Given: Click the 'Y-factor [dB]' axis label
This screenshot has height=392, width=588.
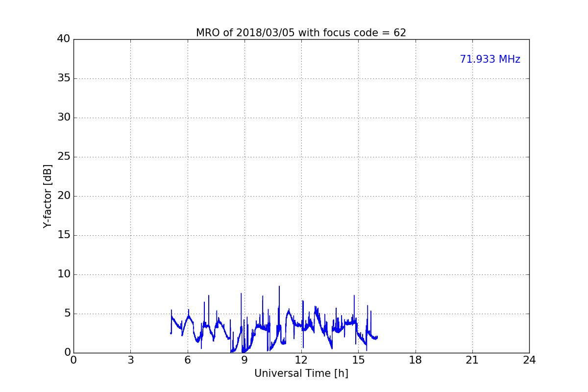Looking at the screenshot, I should (48, 196).
